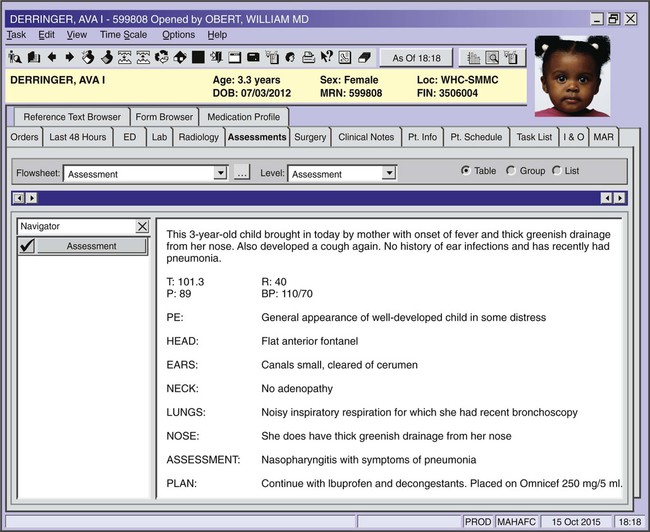Screen dimensions: 650x532
Task: Switch to the Clinical Notes tab
Action: pos(366,137)
